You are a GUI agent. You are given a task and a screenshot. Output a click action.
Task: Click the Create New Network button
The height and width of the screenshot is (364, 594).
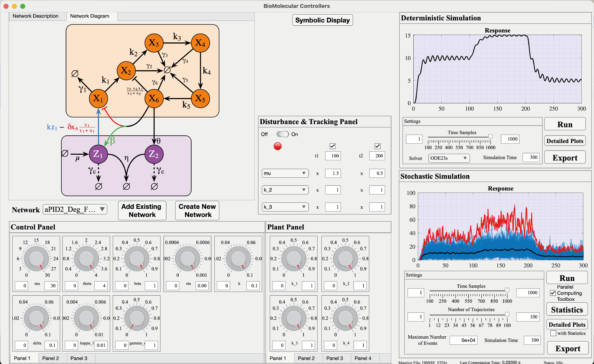coord(197,210)
